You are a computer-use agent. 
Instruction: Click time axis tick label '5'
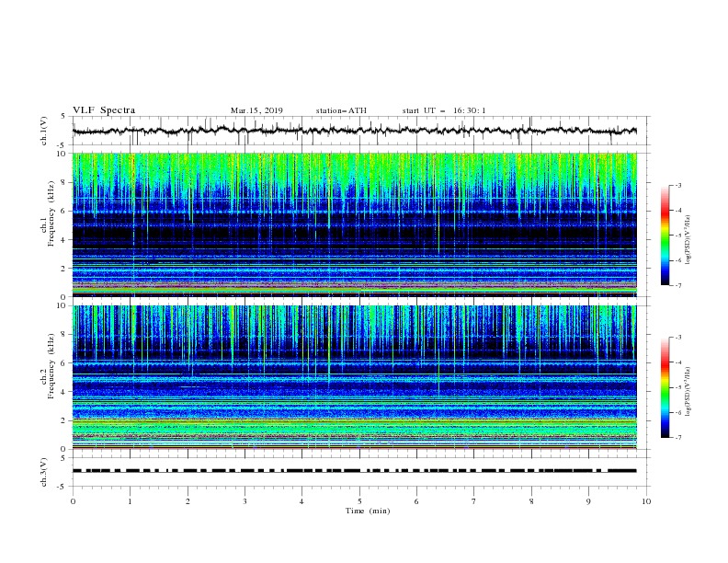359,501
